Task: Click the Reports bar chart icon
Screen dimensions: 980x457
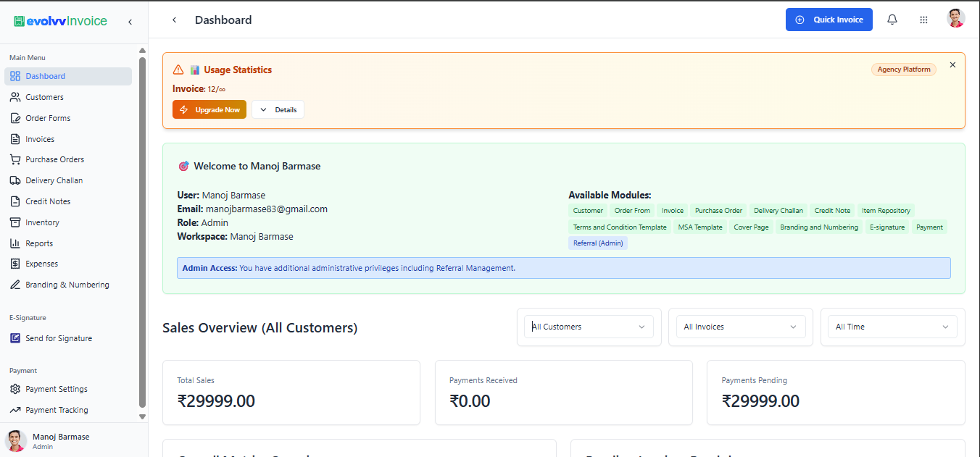Action: click(15, 243)
